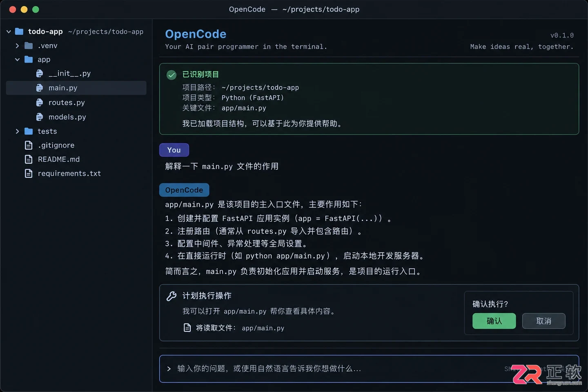Viewport: 588px width, 392px height.
Task: Click the OpenCode response label
Action: [x=184, y=190]
